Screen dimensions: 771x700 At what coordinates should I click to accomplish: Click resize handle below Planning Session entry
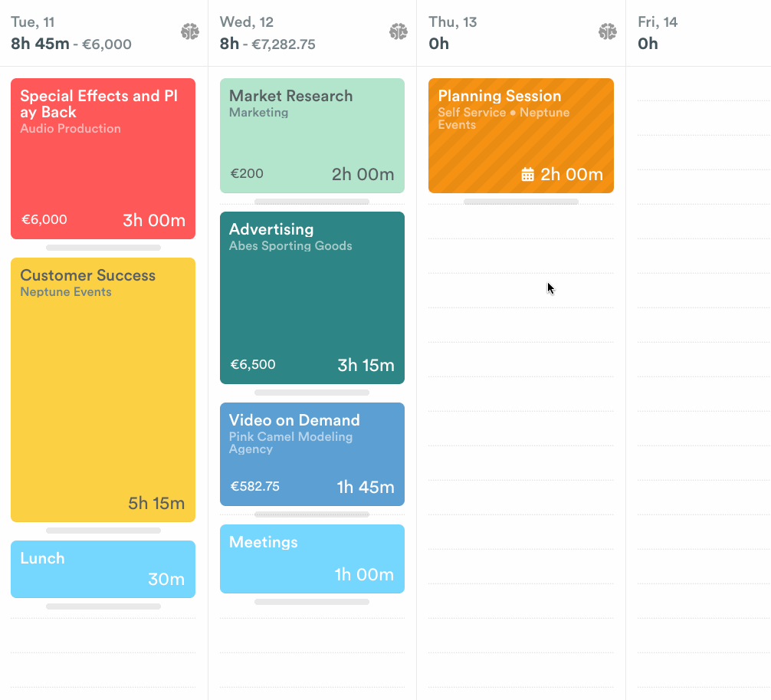coord(521,202)
